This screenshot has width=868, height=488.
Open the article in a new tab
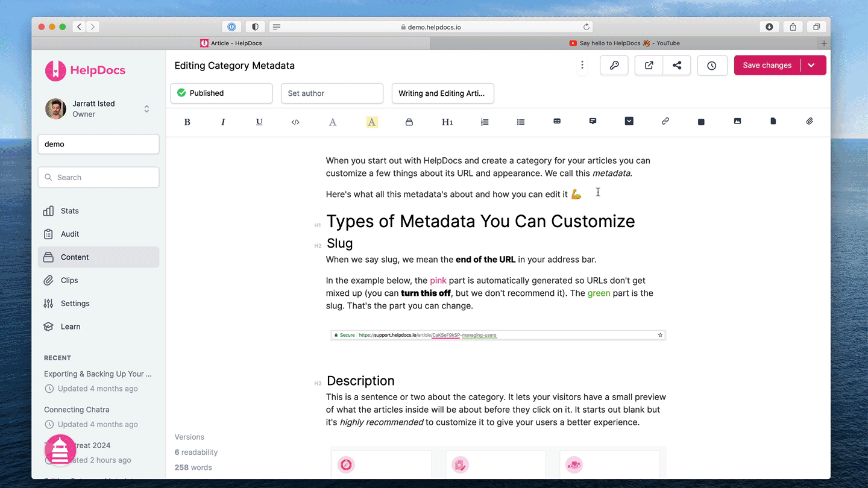(x=649, y=66)
